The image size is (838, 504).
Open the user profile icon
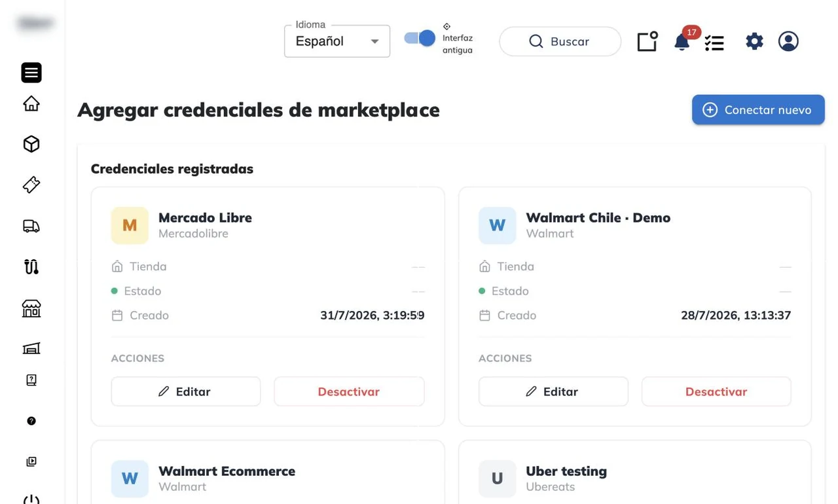[788, 41]
